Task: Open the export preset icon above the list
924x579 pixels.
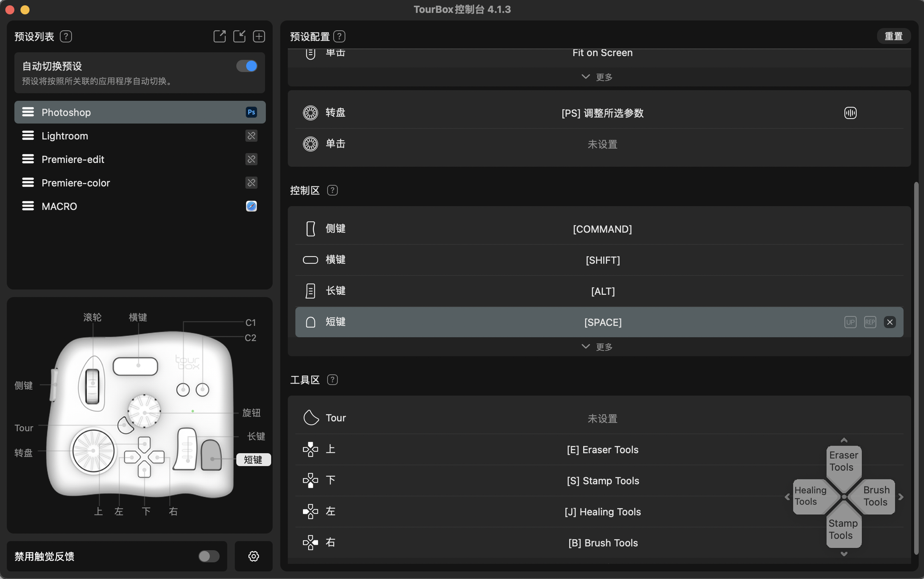Action: tap(220, 36)
